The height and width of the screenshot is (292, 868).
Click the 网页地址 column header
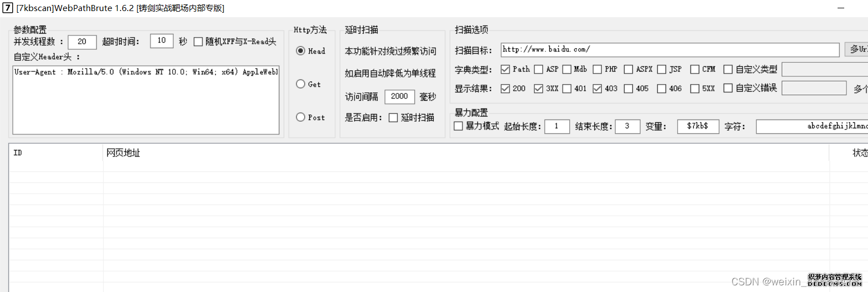pos(123,153)
